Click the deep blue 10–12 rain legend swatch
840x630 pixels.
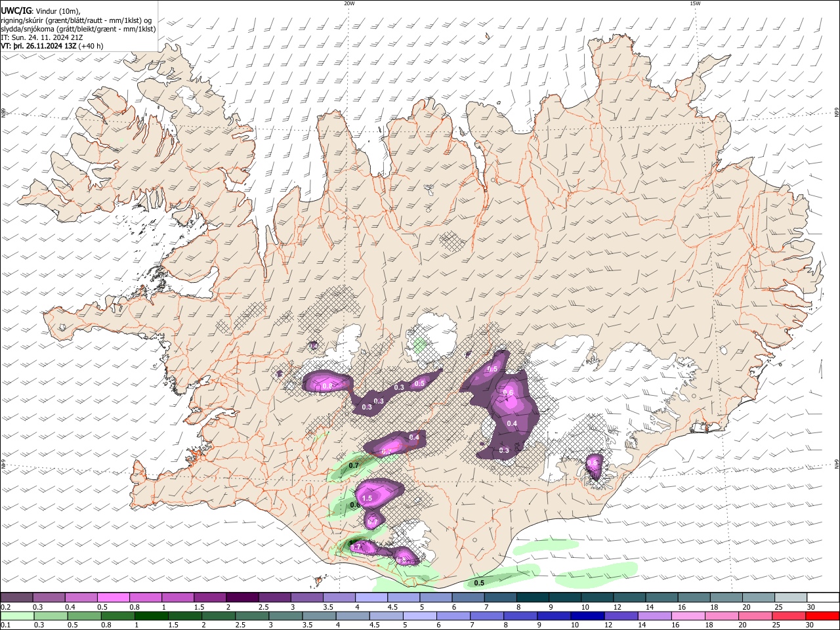(587, 616)
